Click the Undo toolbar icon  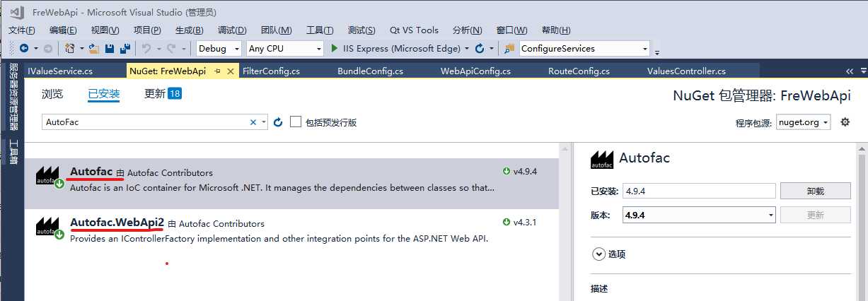point(146,49)
